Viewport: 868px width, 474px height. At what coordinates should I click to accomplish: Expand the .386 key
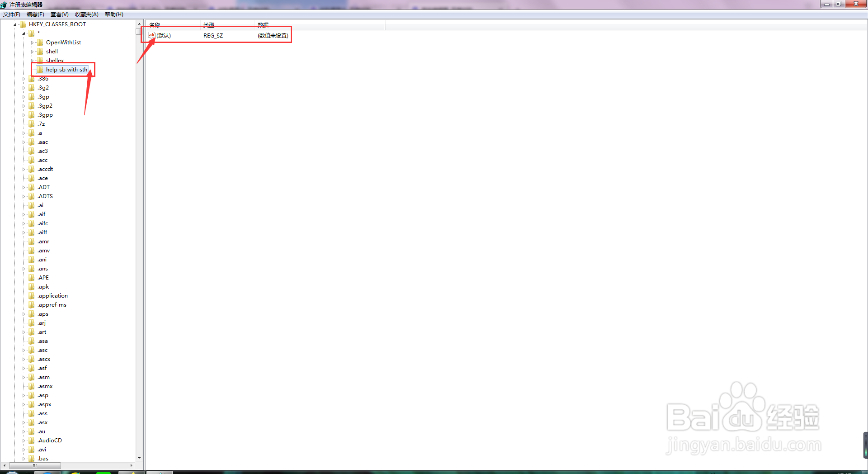coord(24,79)
